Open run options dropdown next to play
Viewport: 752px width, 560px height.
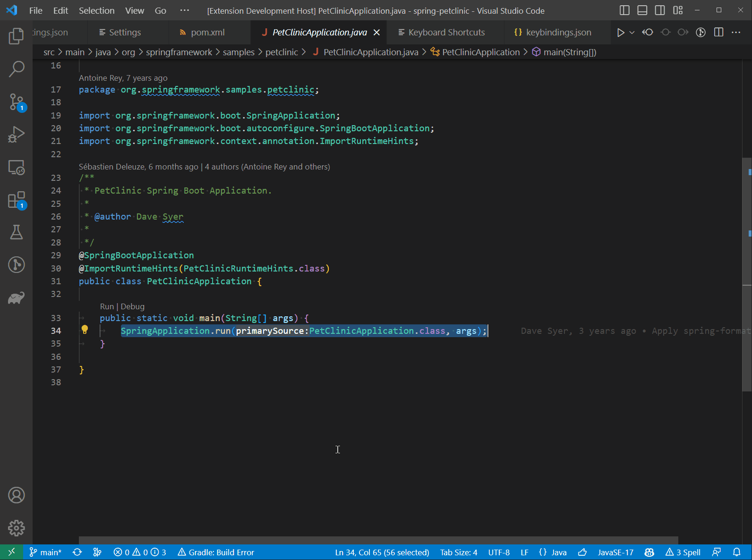coord(632,32)
